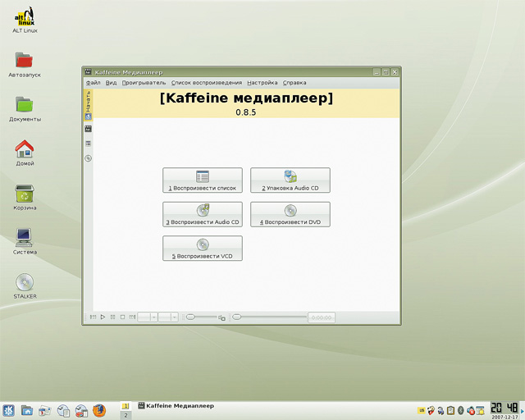This screenshot has height=420, width=525.
Task: Switch to virtual desktop 2
Action: (126, 415)
